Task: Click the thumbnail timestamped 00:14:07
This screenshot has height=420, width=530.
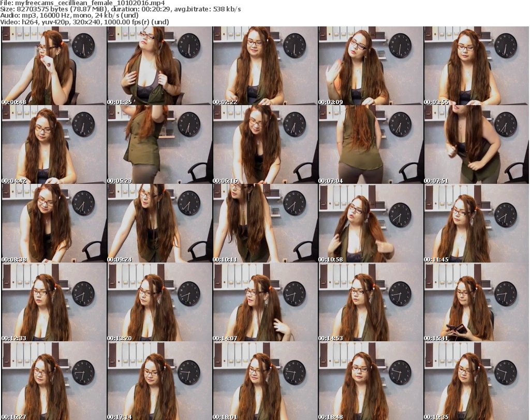Action: (265, 302)
